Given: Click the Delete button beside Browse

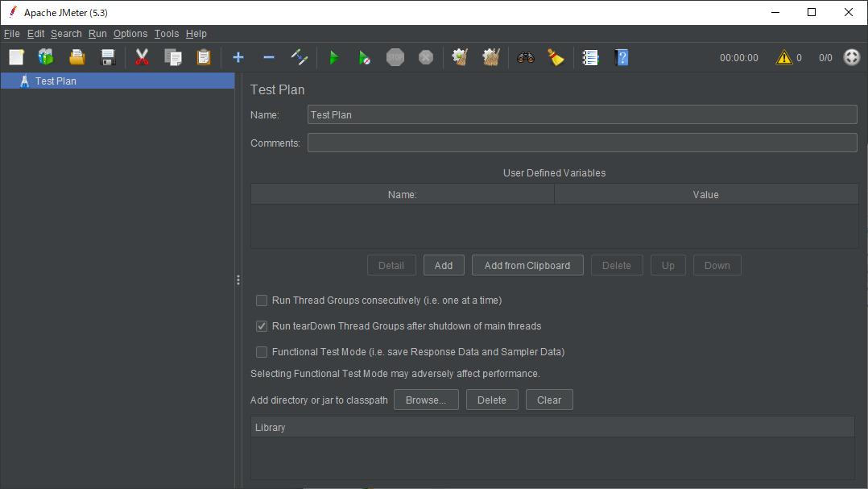Looking at the screenshot, I should 491,400.
